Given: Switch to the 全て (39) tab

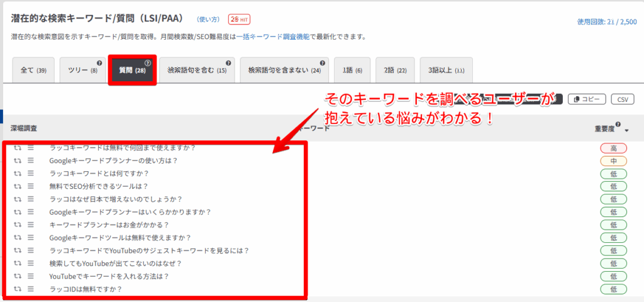Looking at the screenshot, I should pos(33,70).
